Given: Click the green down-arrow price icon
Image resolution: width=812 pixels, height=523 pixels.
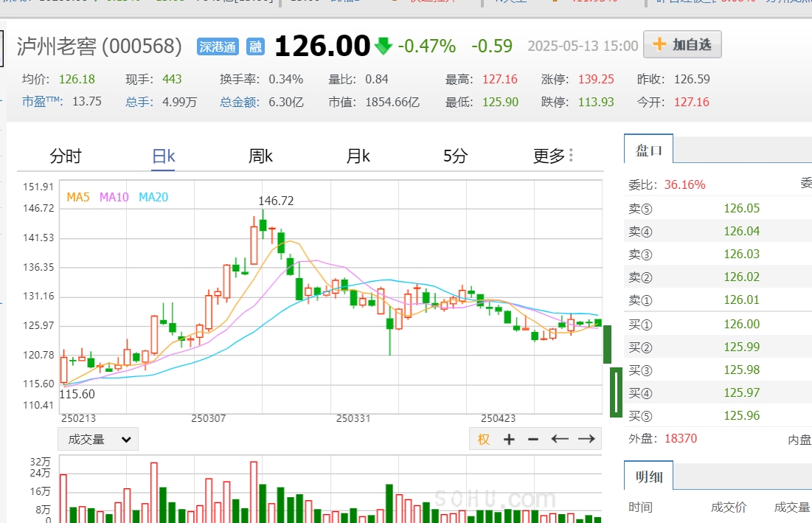Looking at the screenshot, I should click(384, 46).
